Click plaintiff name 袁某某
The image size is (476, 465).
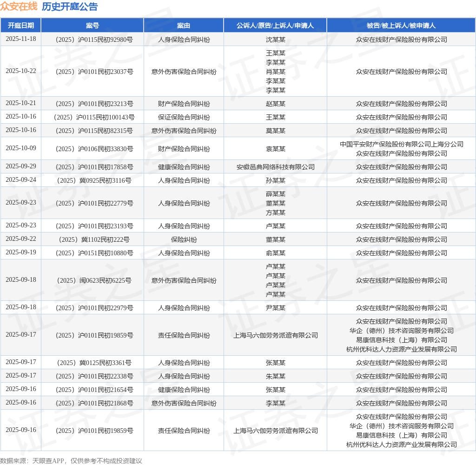tap(275, 149)
